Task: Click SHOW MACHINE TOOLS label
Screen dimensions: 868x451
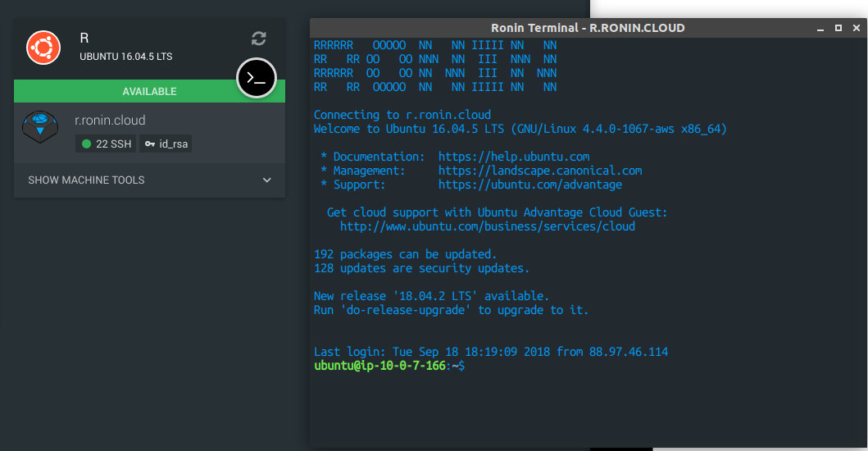Action: [x=86, y=180]
